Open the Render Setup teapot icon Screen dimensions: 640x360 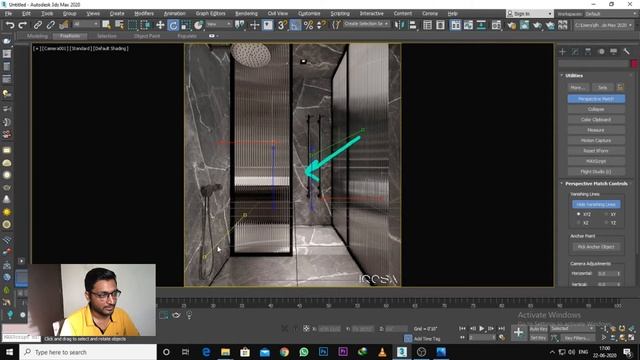pyautogui.click(x=511, y=25)
